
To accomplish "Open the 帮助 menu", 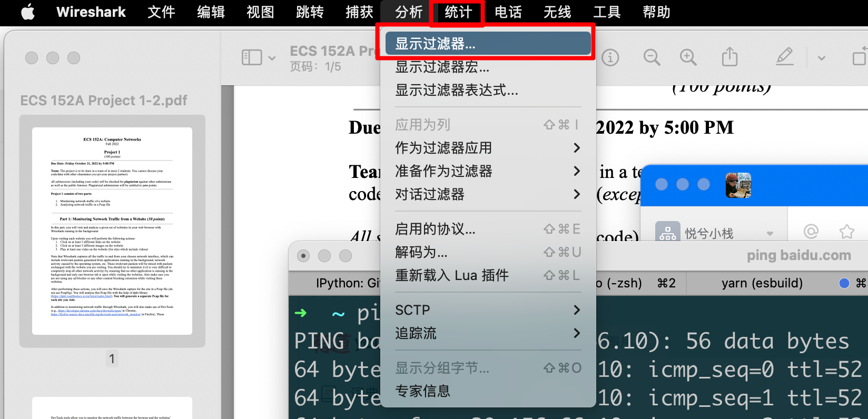I will point(656,12).
